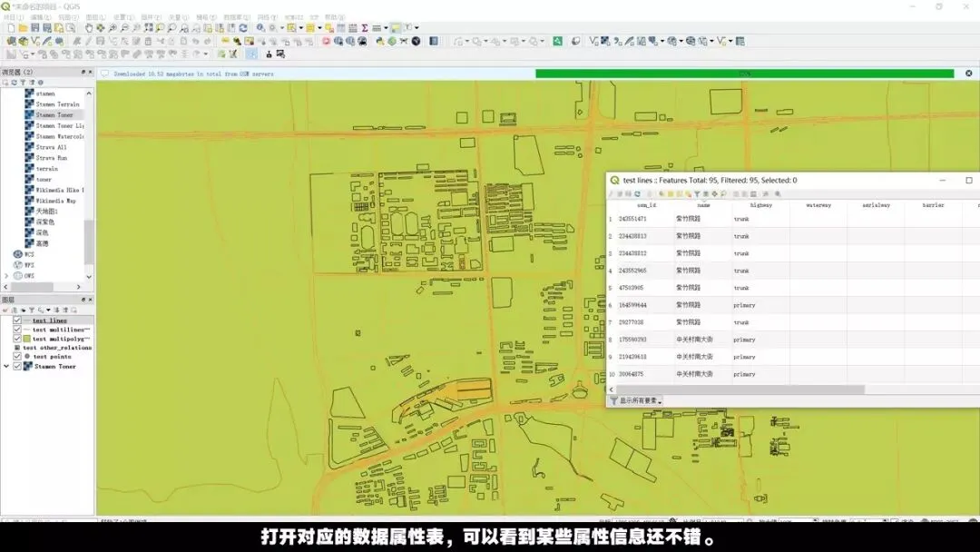The image size is (980, 552).
Task: Select Strava All in browser tree
Action: tap(51, 147)
